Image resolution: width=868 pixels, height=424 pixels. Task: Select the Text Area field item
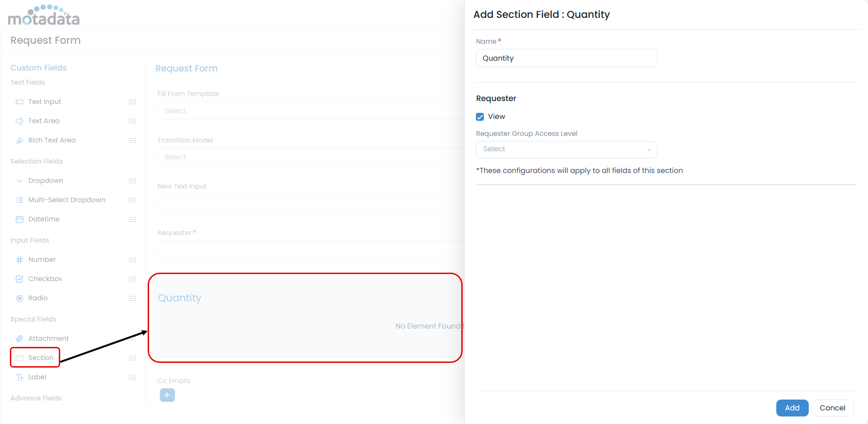click(44, 121)
